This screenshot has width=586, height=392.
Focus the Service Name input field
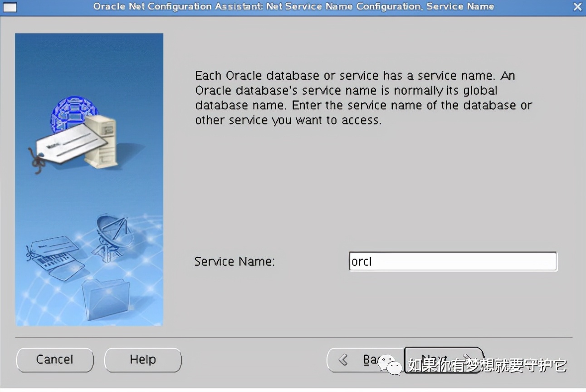453,262
